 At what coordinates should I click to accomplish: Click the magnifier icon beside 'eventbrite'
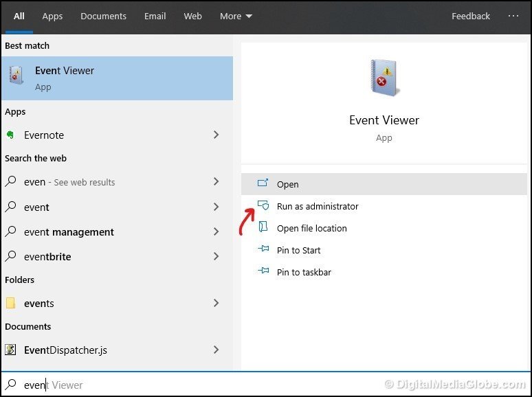click(10, 256)
